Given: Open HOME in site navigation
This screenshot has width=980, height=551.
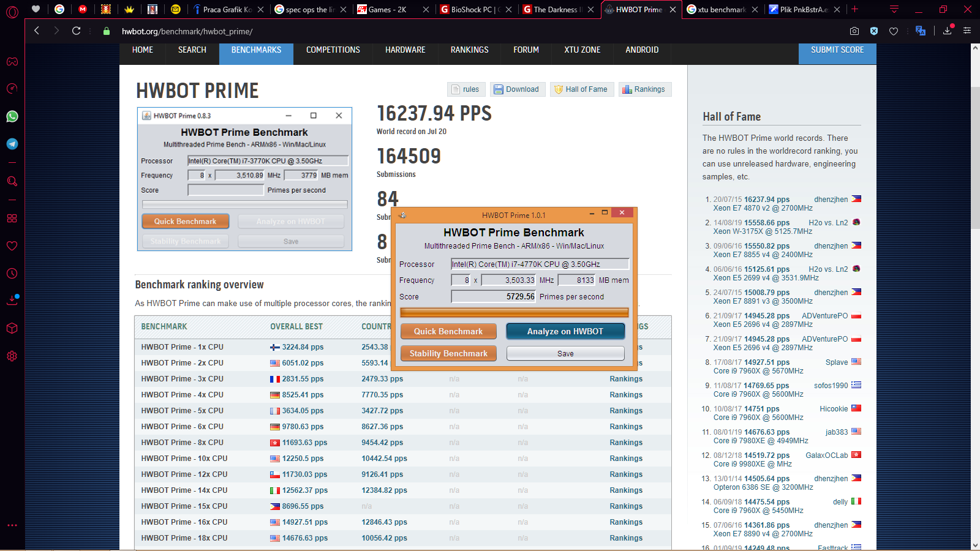Looking at the screenshot, I should click(143, 50).
